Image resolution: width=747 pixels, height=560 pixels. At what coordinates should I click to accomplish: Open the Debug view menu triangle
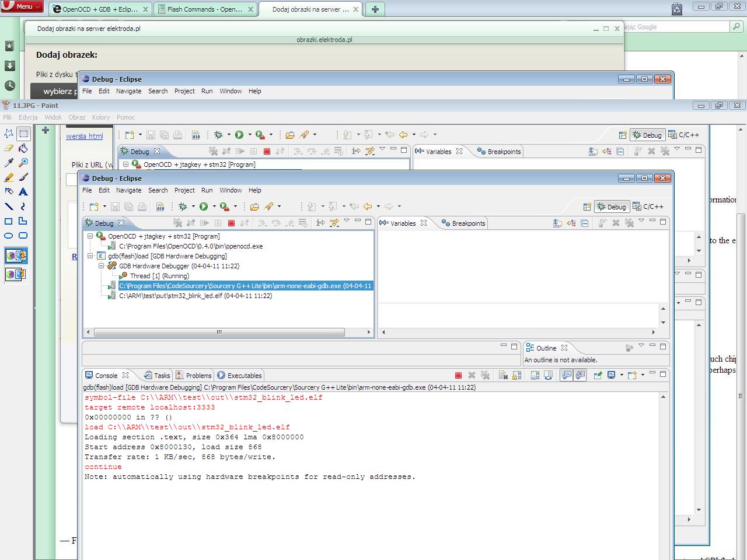point(347,222)
